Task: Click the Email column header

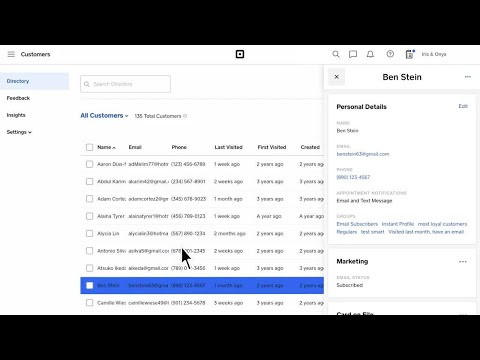Action: (135, 147)
